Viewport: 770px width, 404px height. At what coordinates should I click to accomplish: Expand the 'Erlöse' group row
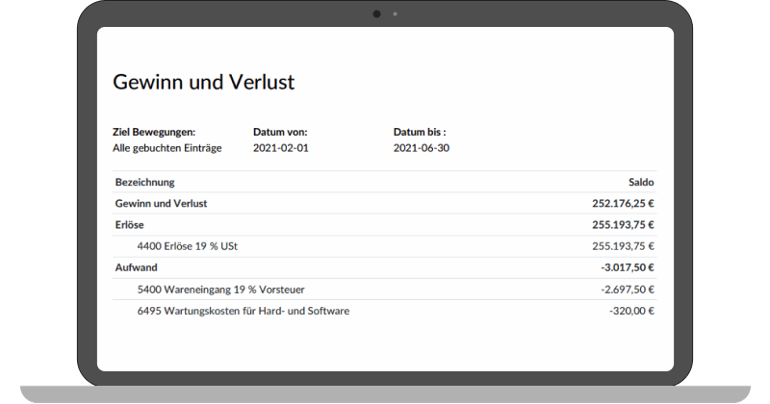pyautogui.click(x=131, y=225)
